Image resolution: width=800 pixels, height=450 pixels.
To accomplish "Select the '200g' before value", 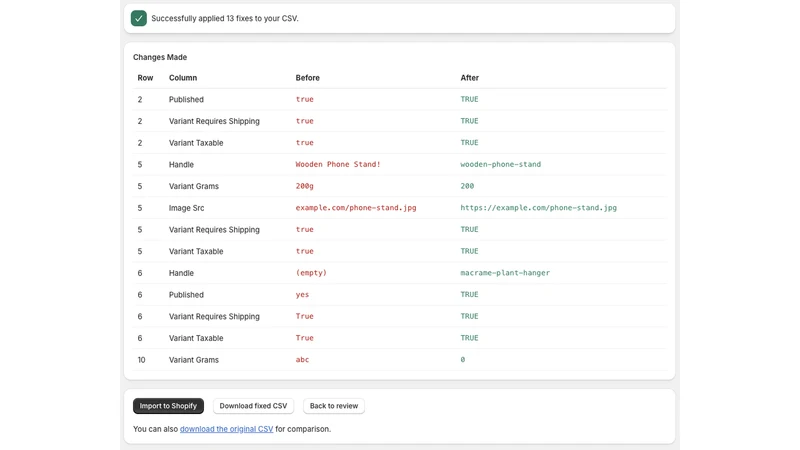I will 305,186.
